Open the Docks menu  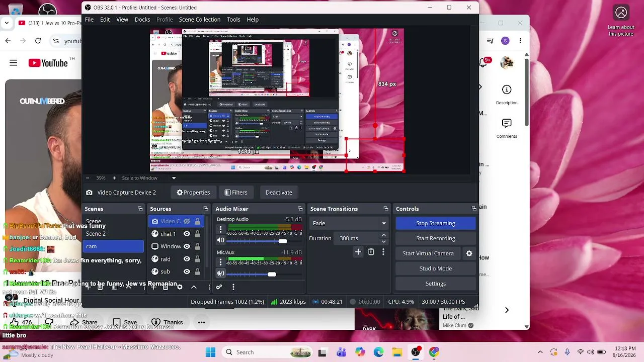click(142, 20)
